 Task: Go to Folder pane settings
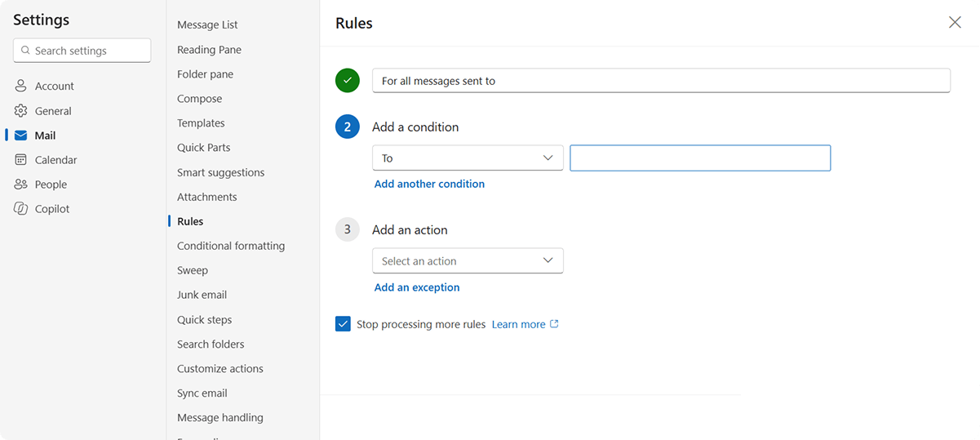(x=205, y=74)
